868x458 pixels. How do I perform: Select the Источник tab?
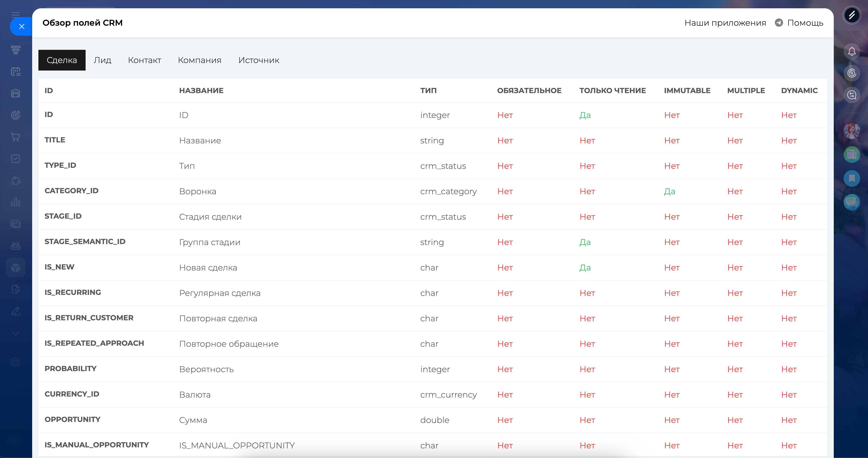[259, 60]
